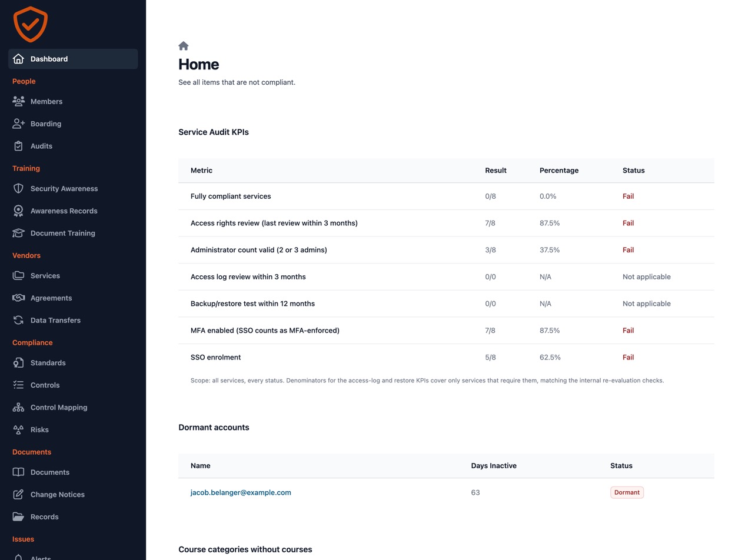Viewport: 755px width, 560px height.
Task: Click the Risks icon in sidebar
Action: (18, 429)
